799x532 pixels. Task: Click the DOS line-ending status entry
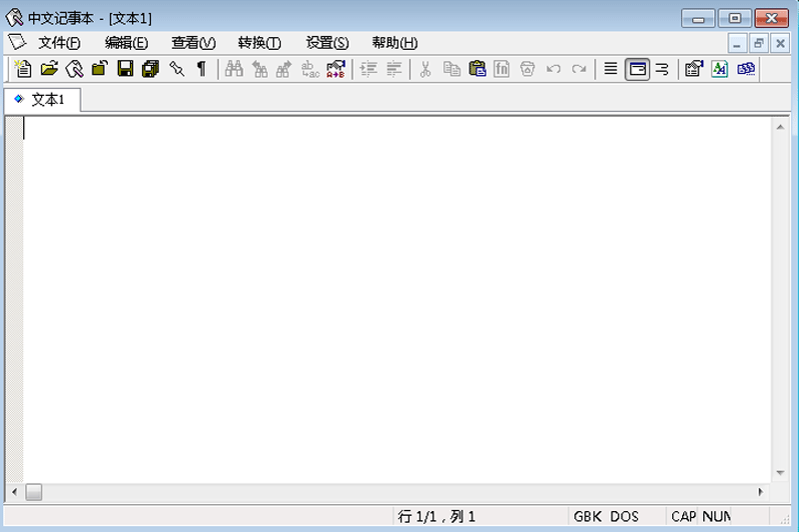tap(624, 517)
